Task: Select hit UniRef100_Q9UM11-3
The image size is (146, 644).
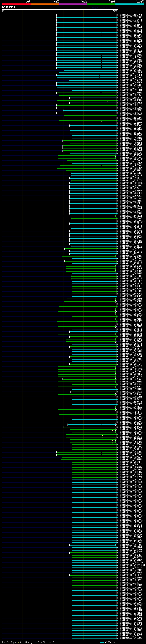Action: (x=132, y=565)
